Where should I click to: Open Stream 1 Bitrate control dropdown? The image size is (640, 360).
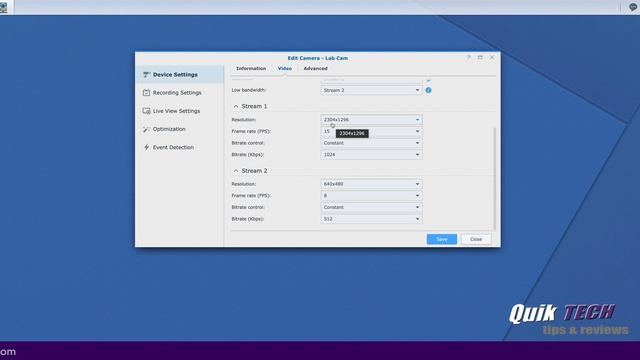tap(371, 143)
